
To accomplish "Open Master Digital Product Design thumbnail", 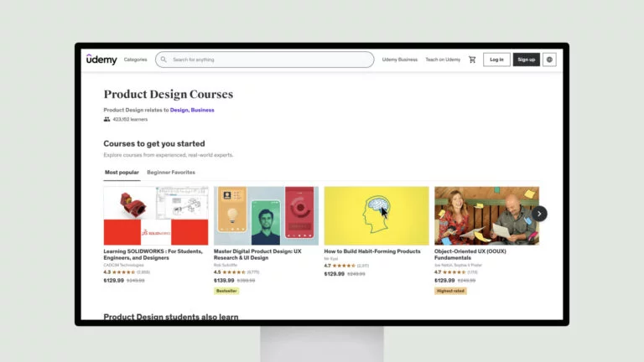I will click(x=266, y=216).
